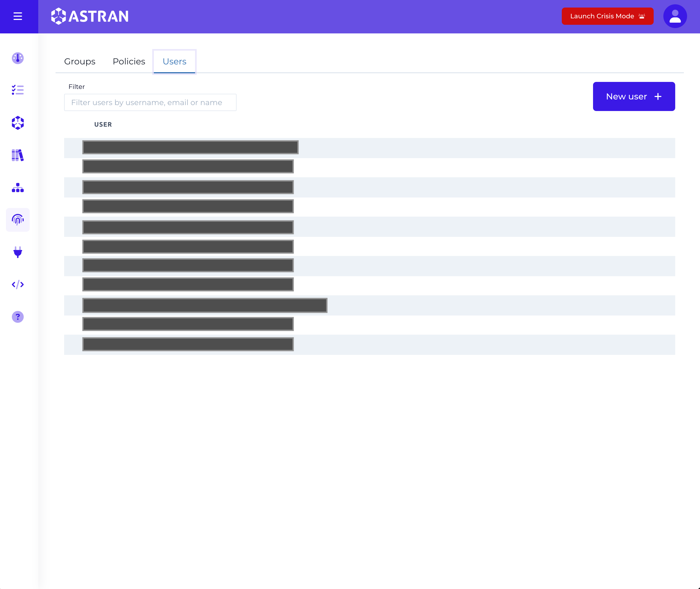Open the user profile avatar
The height and width of the screenshot is (589, 700).
pyautogui.click(x=675, y=16)
